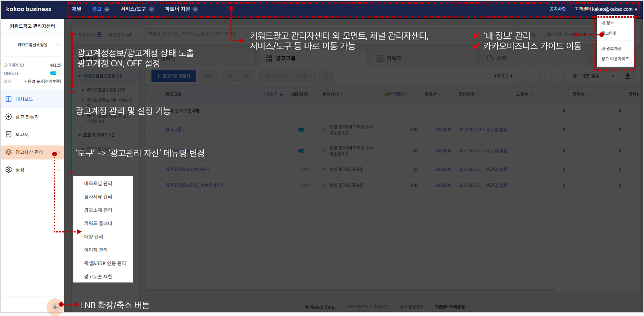Expand the 설정 submenu chevron
The height and width of the screenshot is (316, 644).
click(59, 170)
